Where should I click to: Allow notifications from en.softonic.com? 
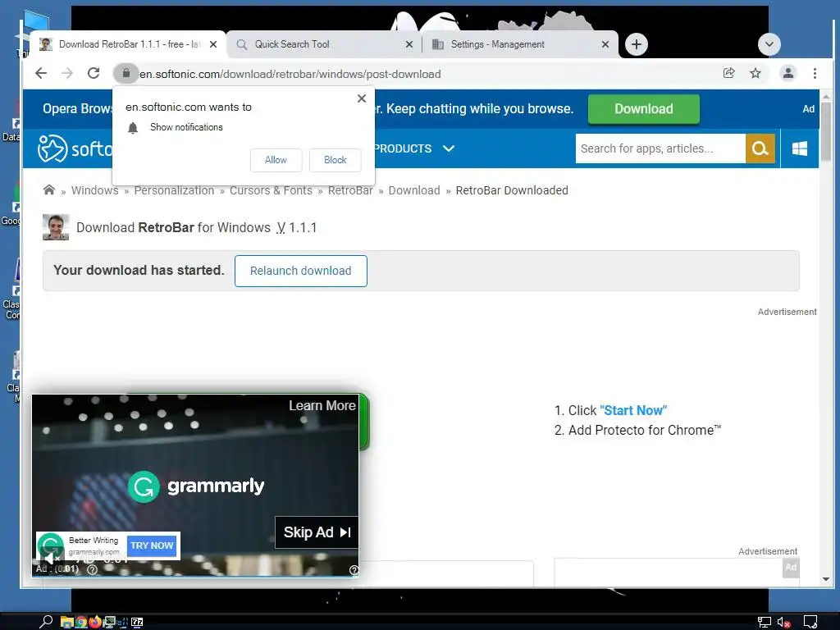coord(276,160)
